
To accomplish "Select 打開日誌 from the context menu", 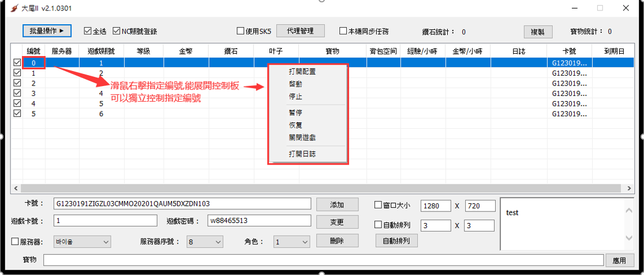I will click(x=302, y=154).
